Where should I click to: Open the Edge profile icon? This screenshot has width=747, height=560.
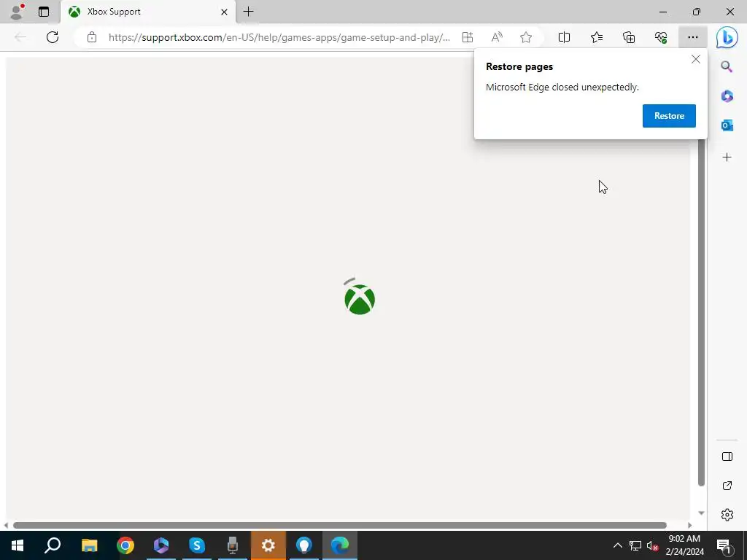tap(18, 12)
